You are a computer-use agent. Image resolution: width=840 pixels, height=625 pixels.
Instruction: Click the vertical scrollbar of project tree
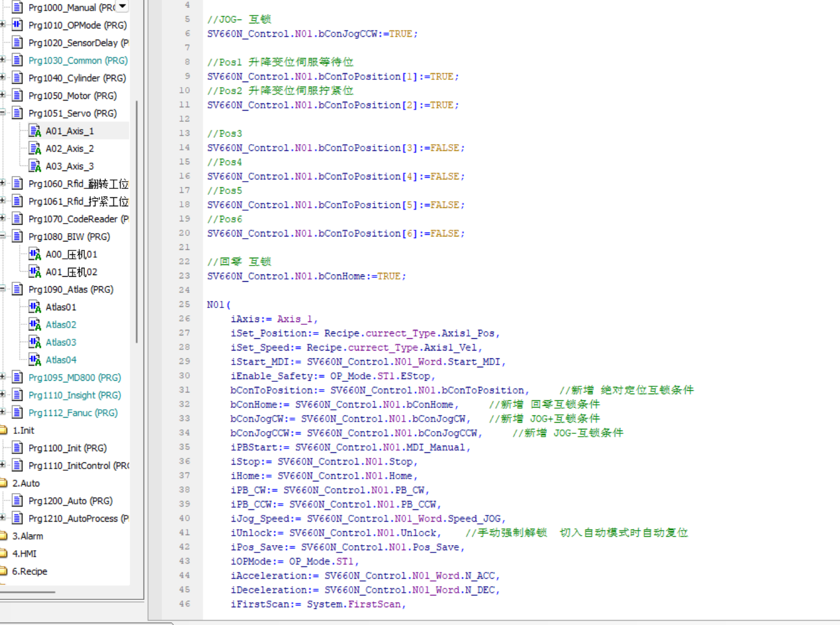tap(136, 221)
